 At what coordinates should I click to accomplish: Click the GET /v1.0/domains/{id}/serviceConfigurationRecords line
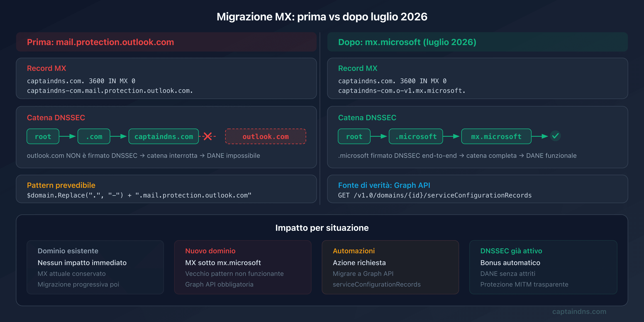(435, 195)
